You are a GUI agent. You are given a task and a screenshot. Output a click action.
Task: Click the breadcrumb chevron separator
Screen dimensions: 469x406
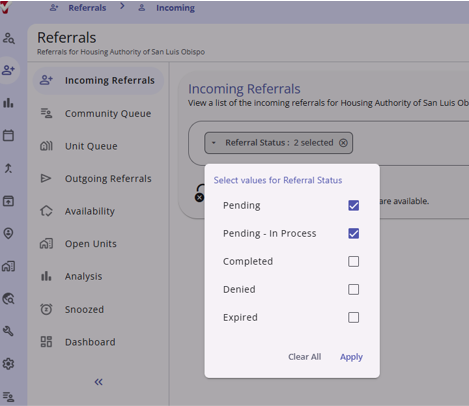122,6
